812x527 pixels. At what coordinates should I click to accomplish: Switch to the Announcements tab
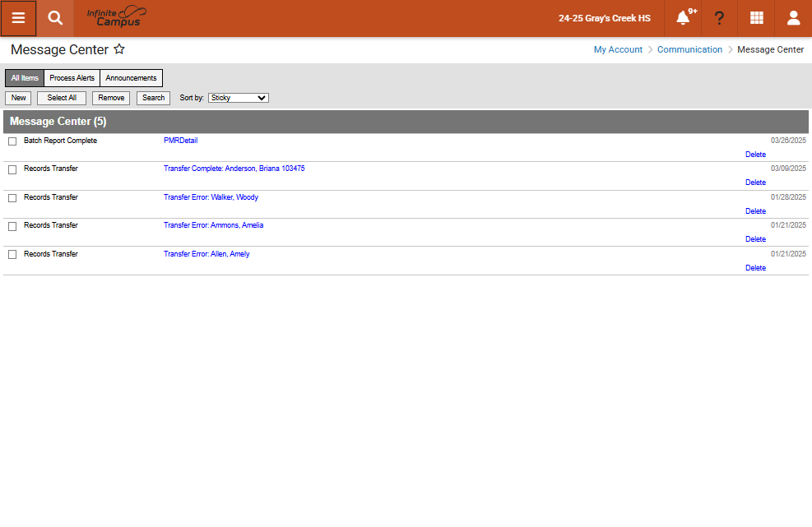click(131, 78)
